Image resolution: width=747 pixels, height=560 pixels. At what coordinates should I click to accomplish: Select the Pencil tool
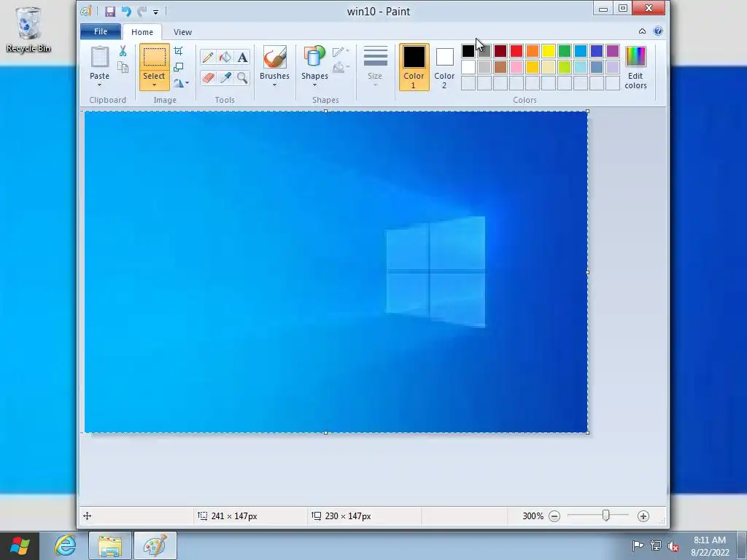(x=208, y=58)
